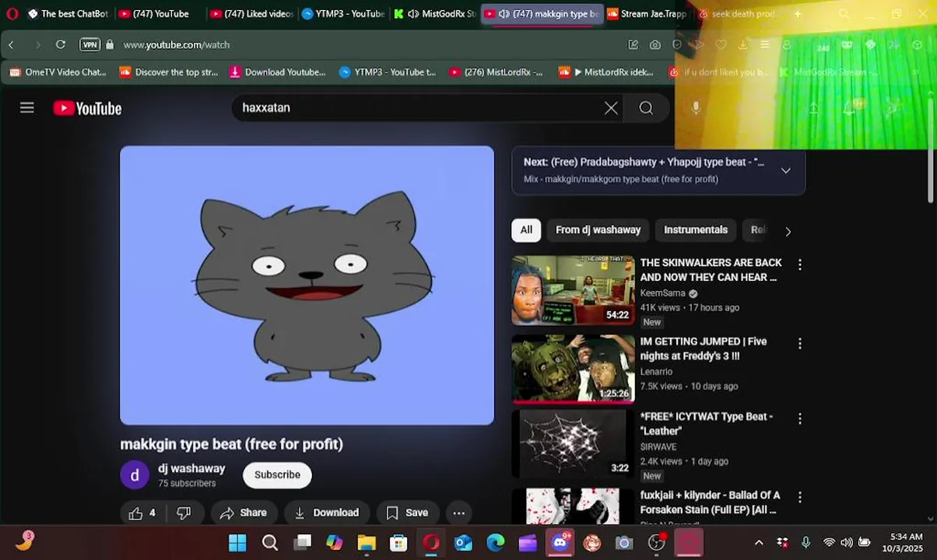
Task: Open Task View on the taskbar
Action: coord(302,543)
